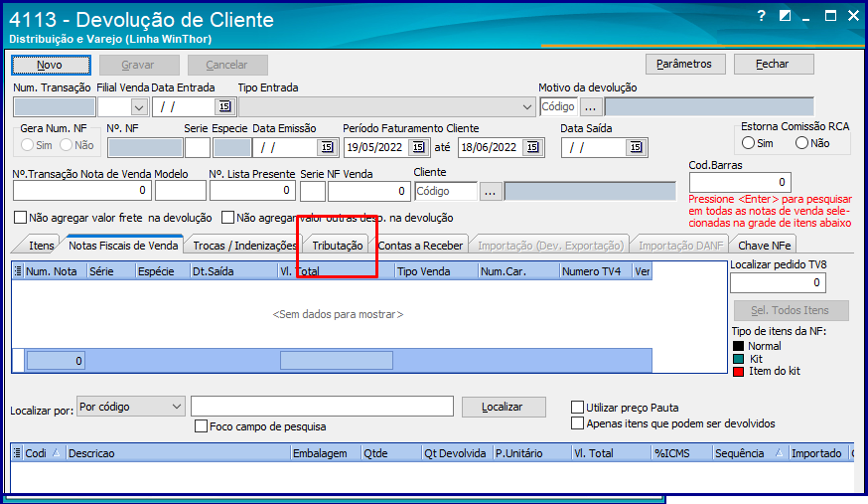Open calendar for Data Emissão field
The image size is (868, 504).
coord(327,147)
